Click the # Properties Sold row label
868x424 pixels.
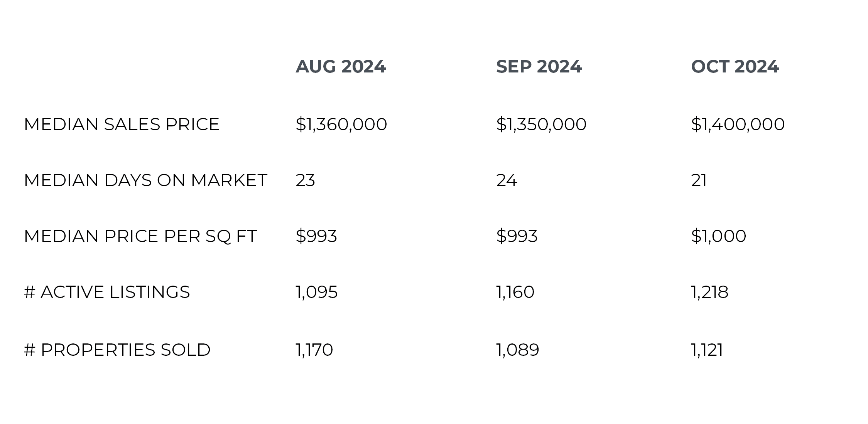(117, 350)
